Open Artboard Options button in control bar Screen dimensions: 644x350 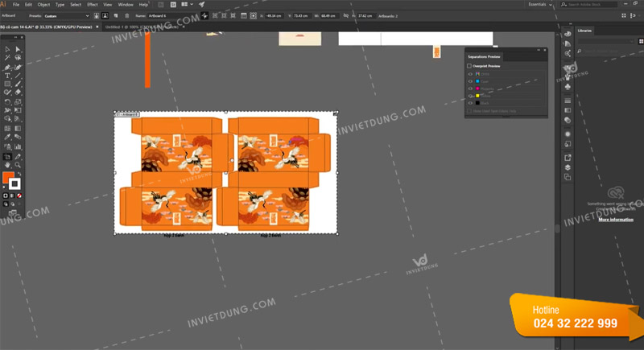pos(244,16)
